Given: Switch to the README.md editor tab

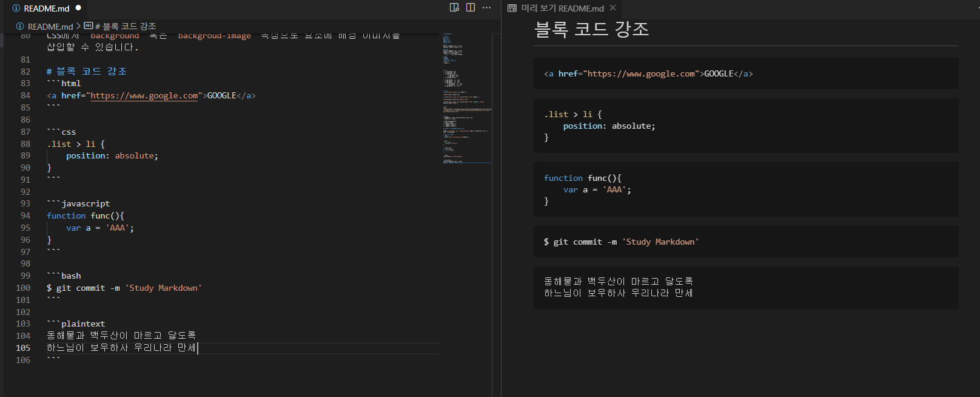Looking at the screenshot, I should click(47, 8).
